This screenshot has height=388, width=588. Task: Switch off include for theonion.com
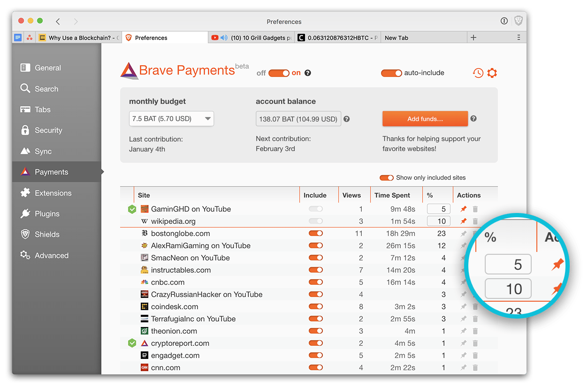(x=316, y=331)
